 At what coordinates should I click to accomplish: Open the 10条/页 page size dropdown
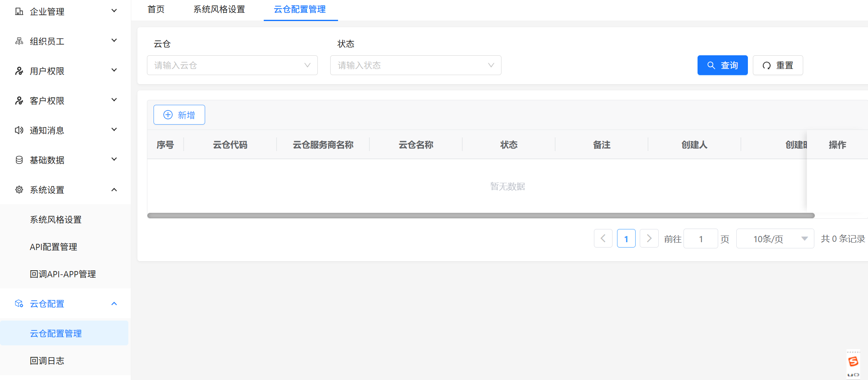pos(775,239)
